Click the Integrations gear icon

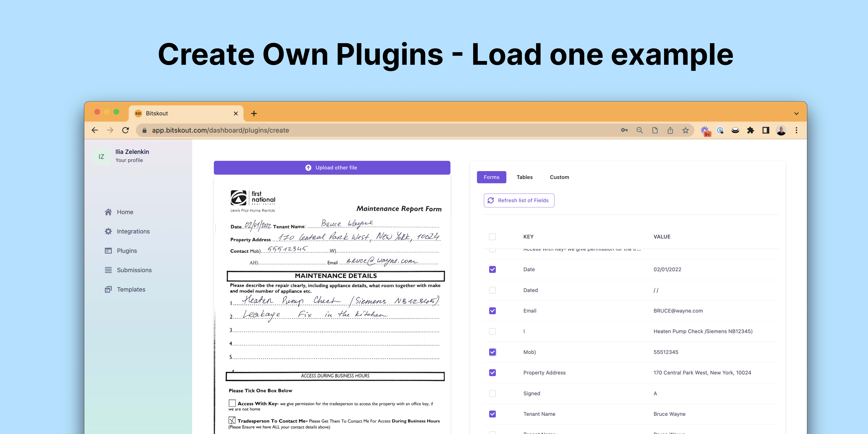pos(108,232)
